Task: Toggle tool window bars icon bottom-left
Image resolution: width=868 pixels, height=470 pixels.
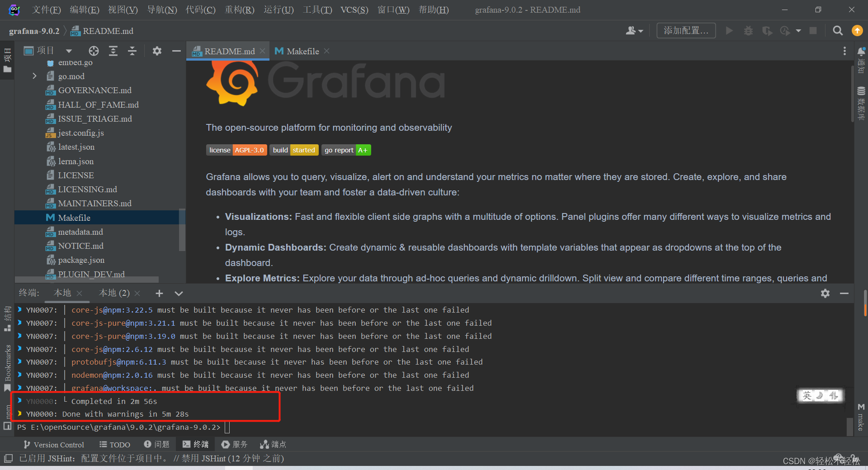Action: pyautogui.click(x=8, y=458)
